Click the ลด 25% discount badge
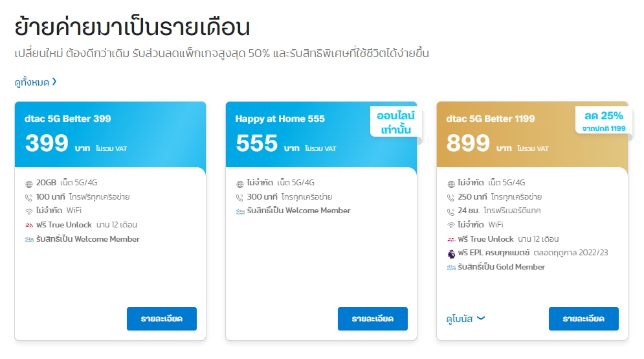Screen dimensions: 644x359 (x=603, y=121)
